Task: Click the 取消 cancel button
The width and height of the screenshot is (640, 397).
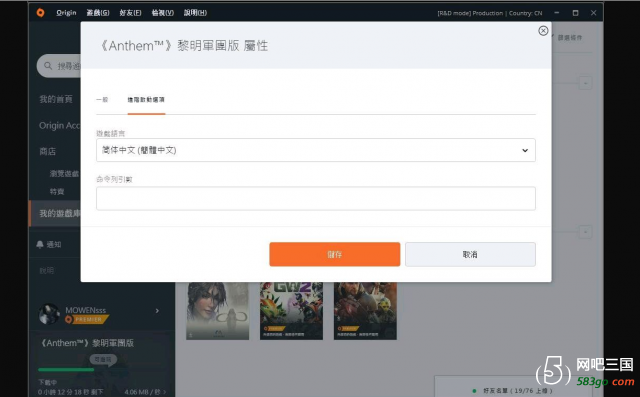Action: click(x=470, y=254)
